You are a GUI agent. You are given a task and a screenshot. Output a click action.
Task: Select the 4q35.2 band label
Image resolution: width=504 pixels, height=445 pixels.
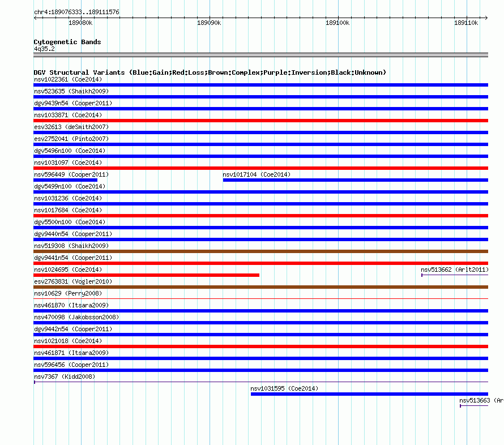click(44, 49)
